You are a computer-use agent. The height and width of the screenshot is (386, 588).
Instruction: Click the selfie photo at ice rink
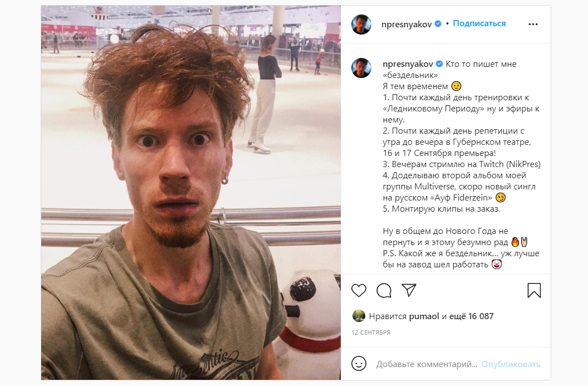[x=191, y=192]
